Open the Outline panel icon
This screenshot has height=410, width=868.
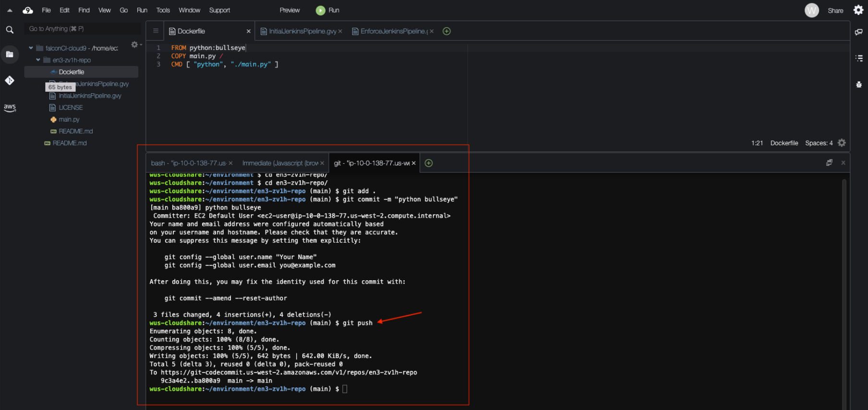(858, 58)
